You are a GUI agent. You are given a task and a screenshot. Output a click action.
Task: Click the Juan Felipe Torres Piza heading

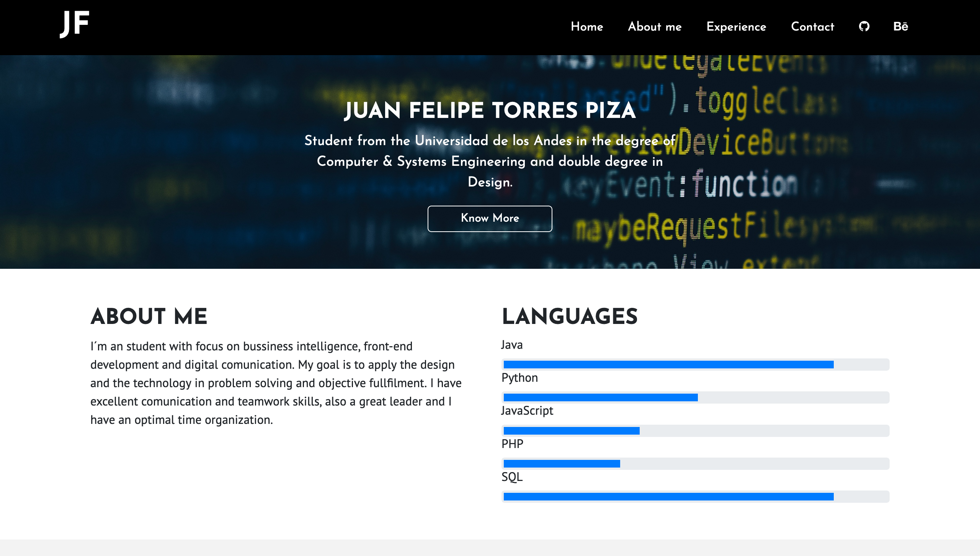coord(490,110)
